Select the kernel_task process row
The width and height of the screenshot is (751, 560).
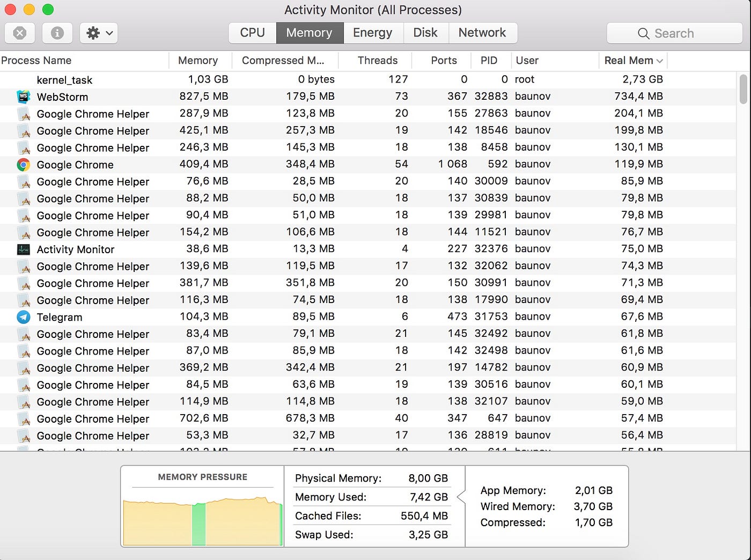(x=368, y=79)
